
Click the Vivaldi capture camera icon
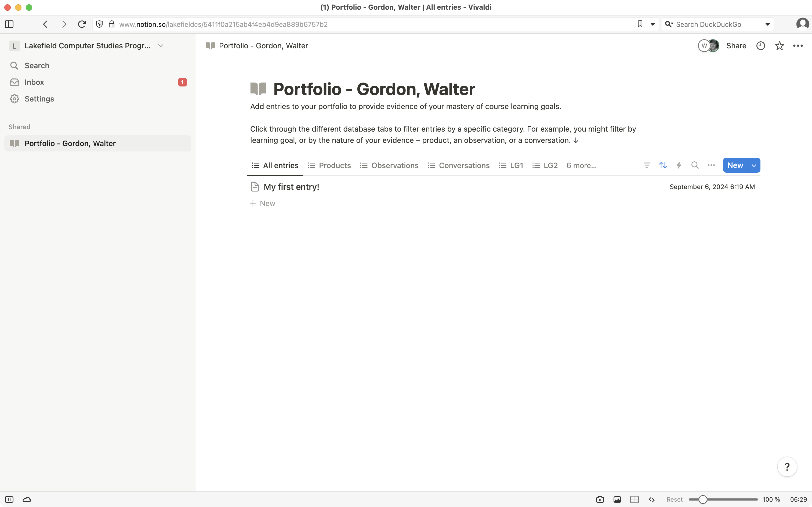point(600,500)
